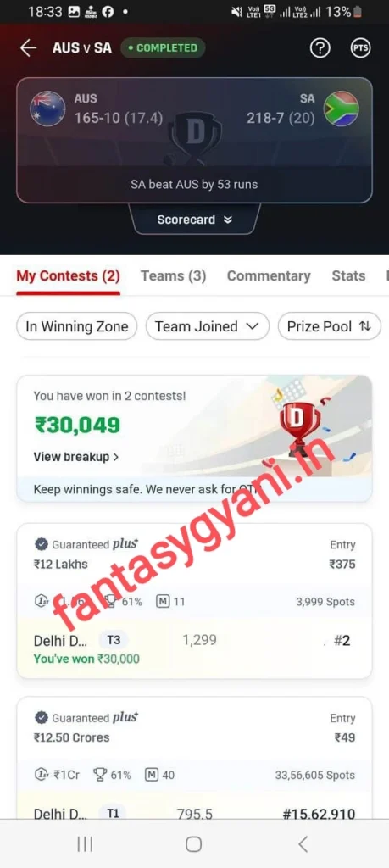Switch to the Teams (3) tab
Image resolution: width=389 pixels, height=868 pixels.
tap(173, 275)
